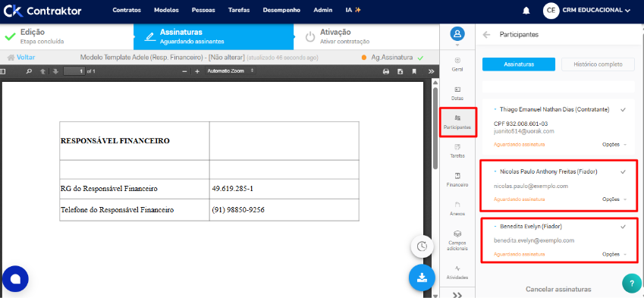The height and width of the screenshot is (298, 644).
Task: Open the Tarefas top menu
Action: pyautogui.click(x=239, y=11)
